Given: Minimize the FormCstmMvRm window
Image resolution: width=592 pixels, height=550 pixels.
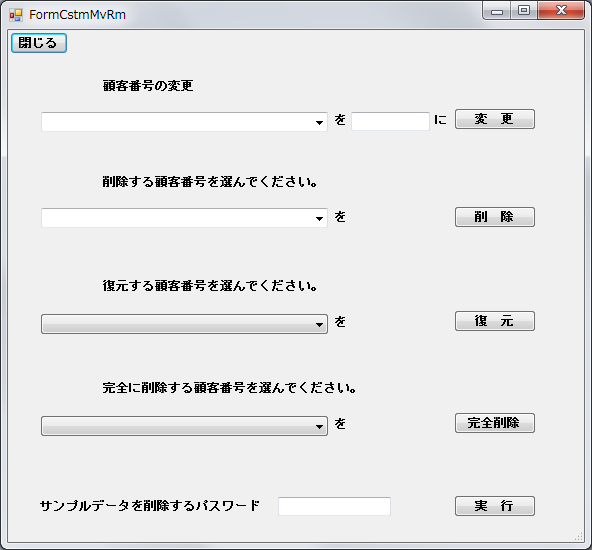Looking at the screenshot, I should 497,11.
